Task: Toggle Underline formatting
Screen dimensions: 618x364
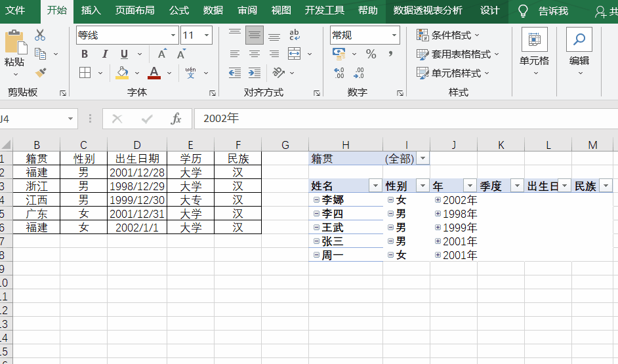Action: coord(124,54)
